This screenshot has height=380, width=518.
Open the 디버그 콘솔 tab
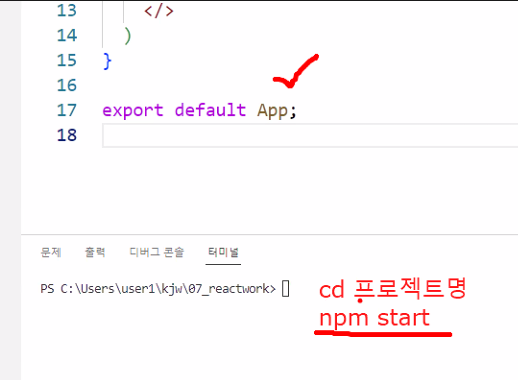click(x=156, y=252)
